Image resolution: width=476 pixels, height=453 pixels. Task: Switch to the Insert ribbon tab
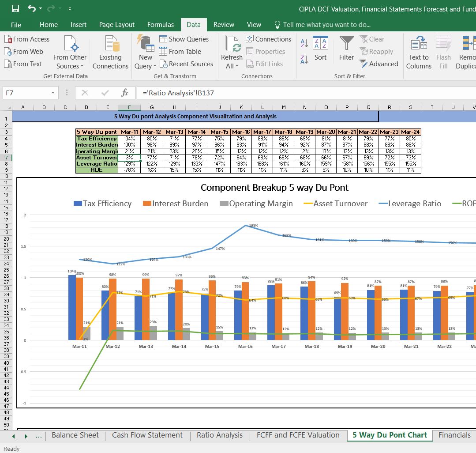(x=79, y=25)
